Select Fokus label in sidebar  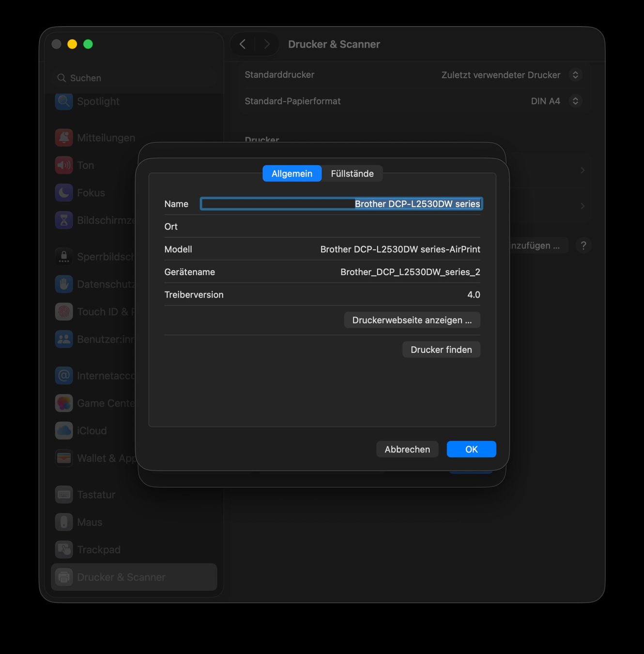pyautogui.click(x=91, y=193)
